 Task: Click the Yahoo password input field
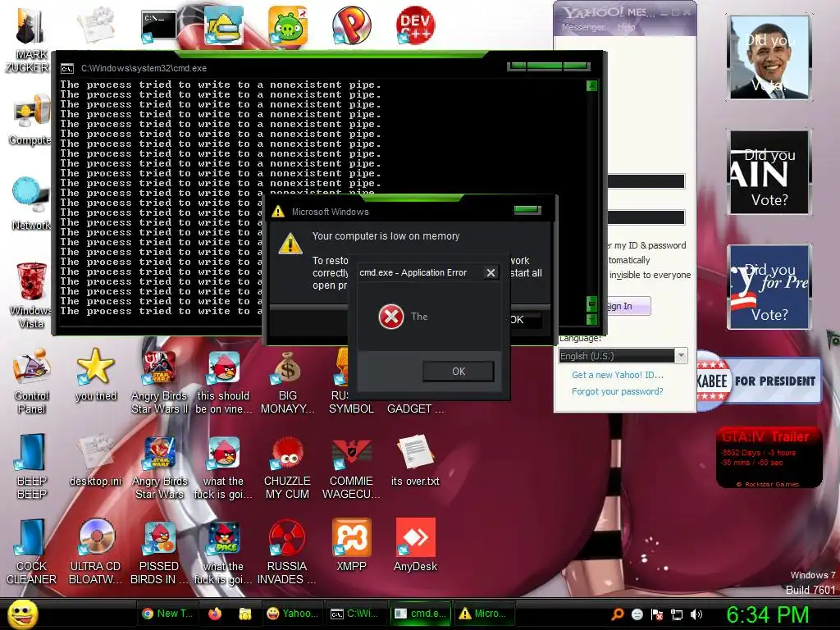pos(646,217)
